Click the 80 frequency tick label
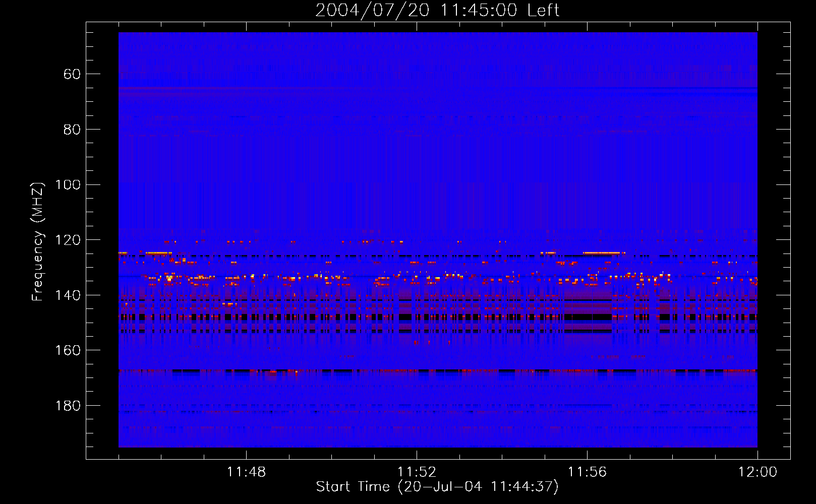816x504 pixels. (72, 130)
